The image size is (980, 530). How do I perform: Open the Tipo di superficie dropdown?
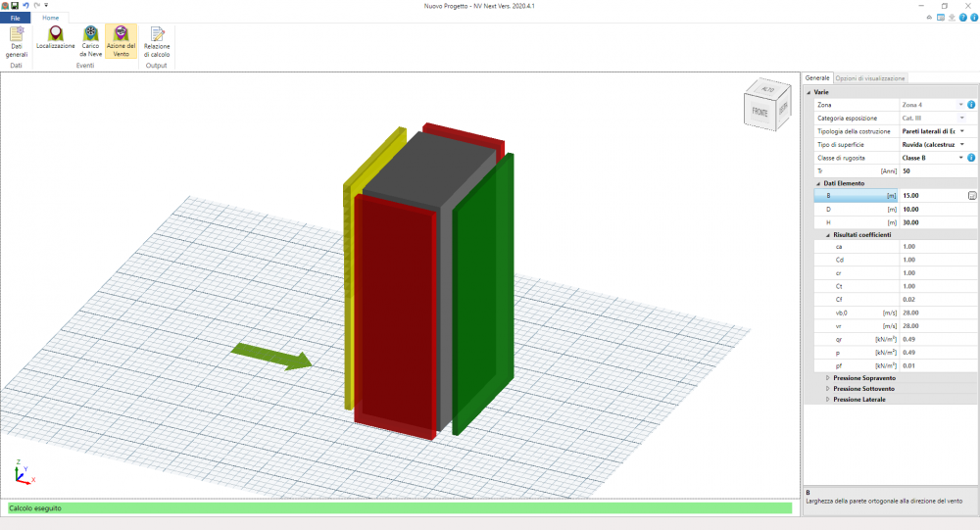[962, 144]
